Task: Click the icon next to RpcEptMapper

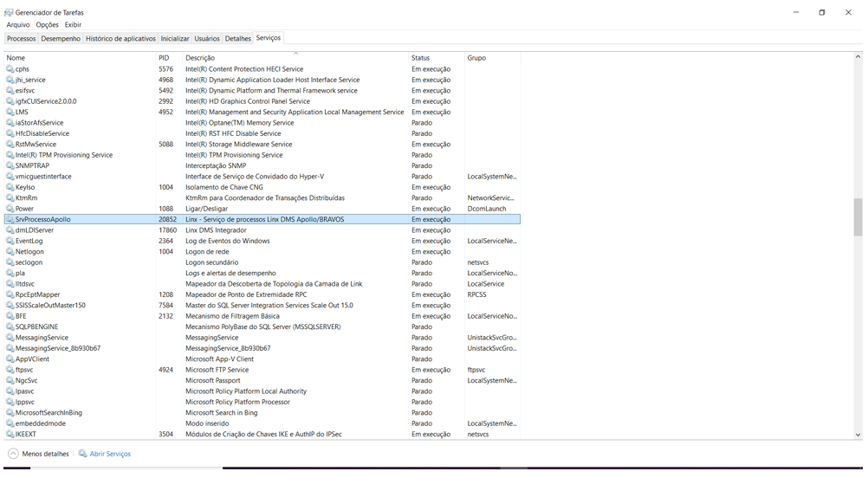Action: pos(10,294)
